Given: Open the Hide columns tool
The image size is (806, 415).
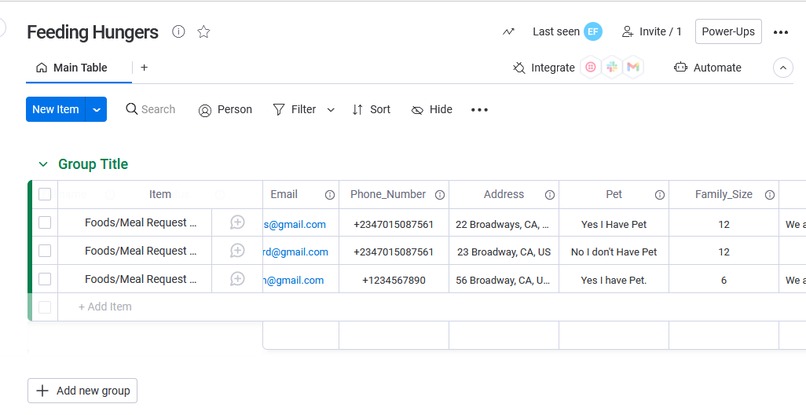Looking at the screenshot, I should pyautogui.click(x=432, y=110).
